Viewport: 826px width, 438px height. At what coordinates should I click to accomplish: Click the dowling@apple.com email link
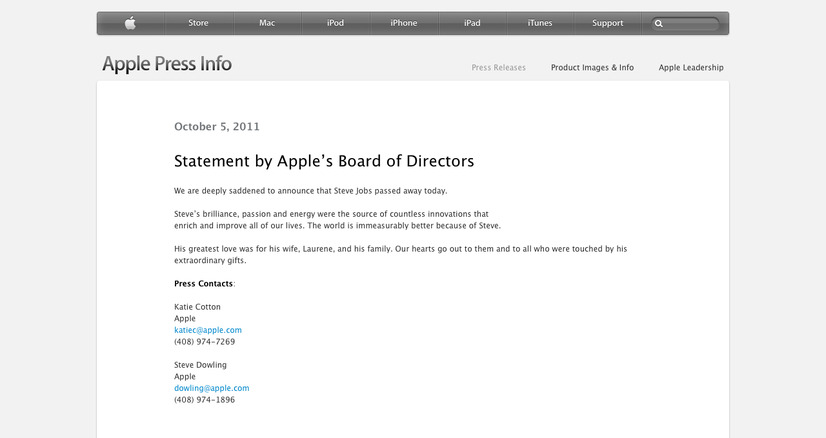pos(211,388)
